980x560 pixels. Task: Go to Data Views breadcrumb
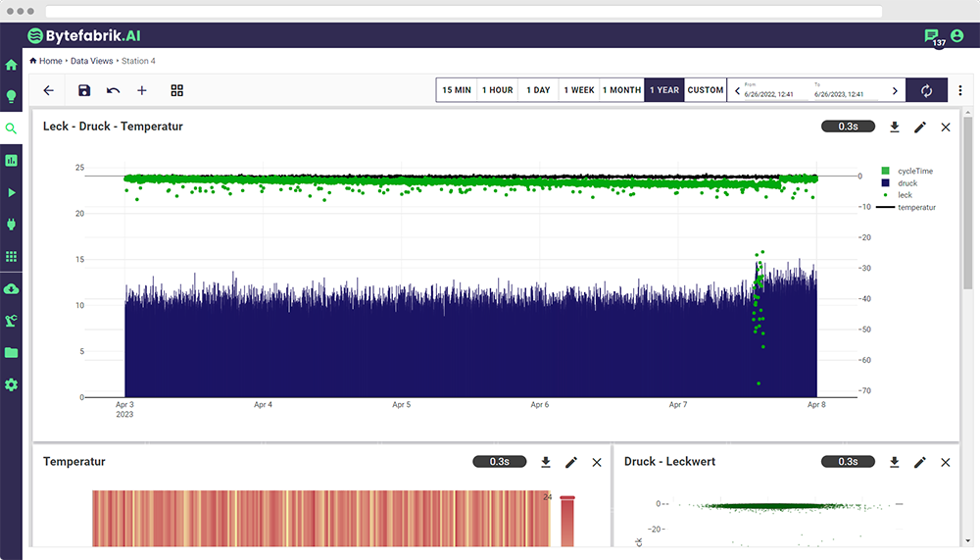click(x=92, y=61)
